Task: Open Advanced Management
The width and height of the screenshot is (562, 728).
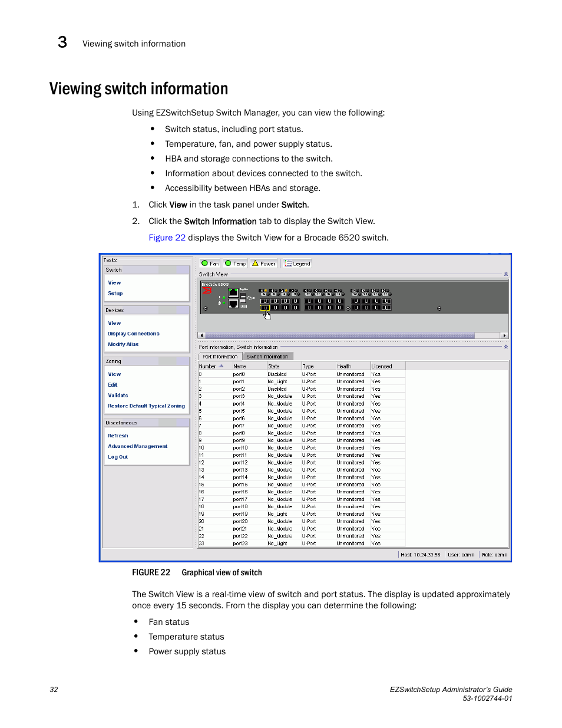Action: pos(138,446)
